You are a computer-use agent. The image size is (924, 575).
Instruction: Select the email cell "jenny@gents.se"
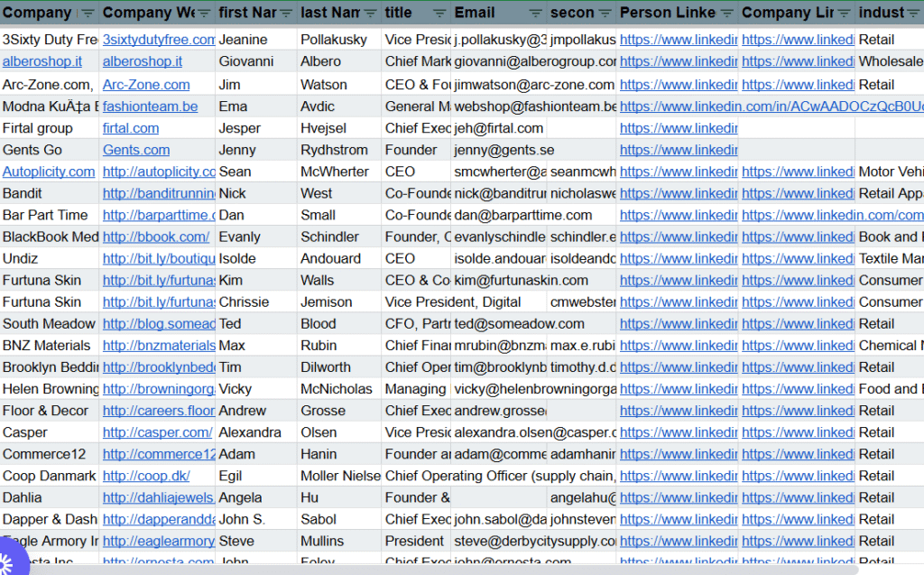coord(500,151)
